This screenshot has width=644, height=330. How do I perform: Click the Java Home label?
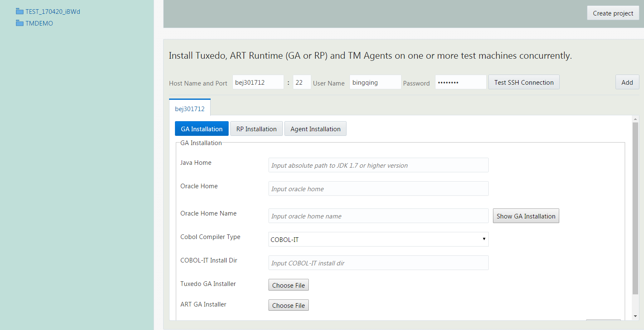point(196,163)
